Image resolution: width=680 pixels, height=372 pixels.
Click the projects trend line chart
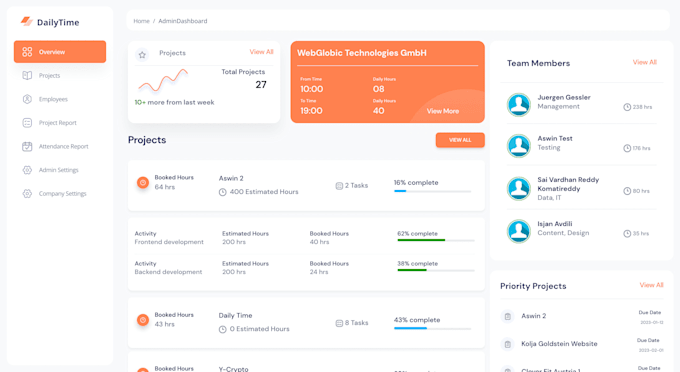click(x=163, y=81)
